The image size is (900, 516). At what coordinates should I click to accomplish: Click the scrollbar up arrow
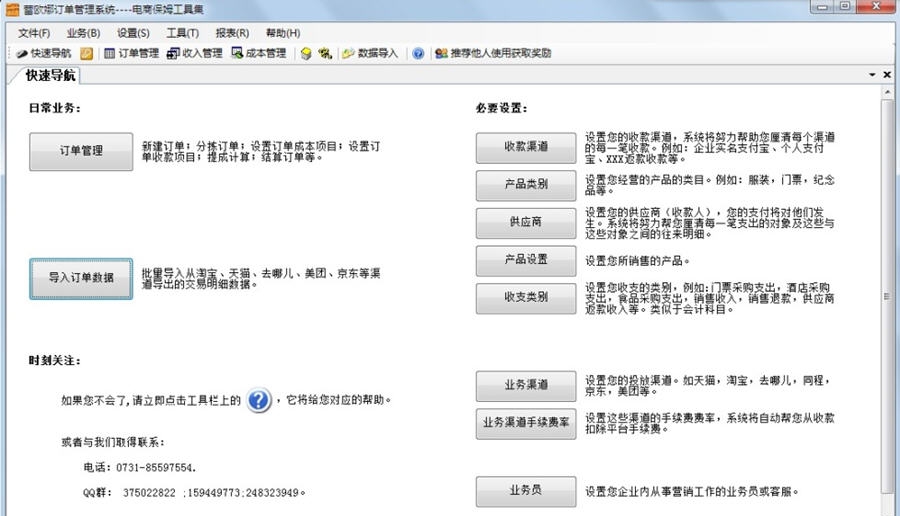887,92
